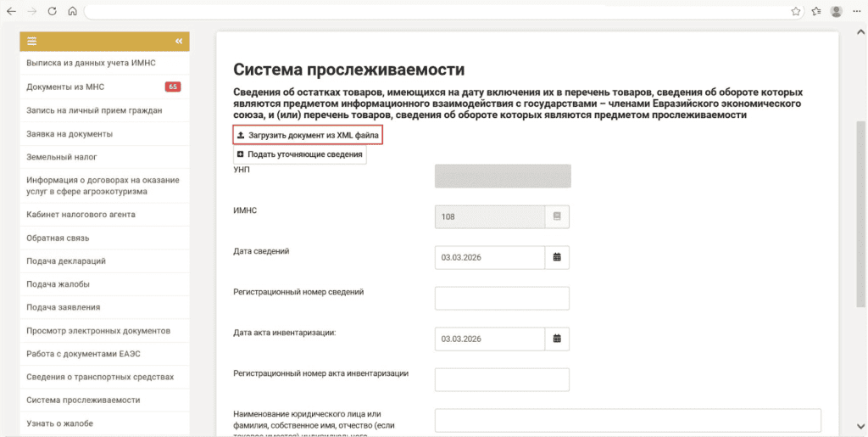Image resolution: width=868 pixels, height=437 pixels.
Task: Go back with browser back arrow
Action: tap(11, 11)
